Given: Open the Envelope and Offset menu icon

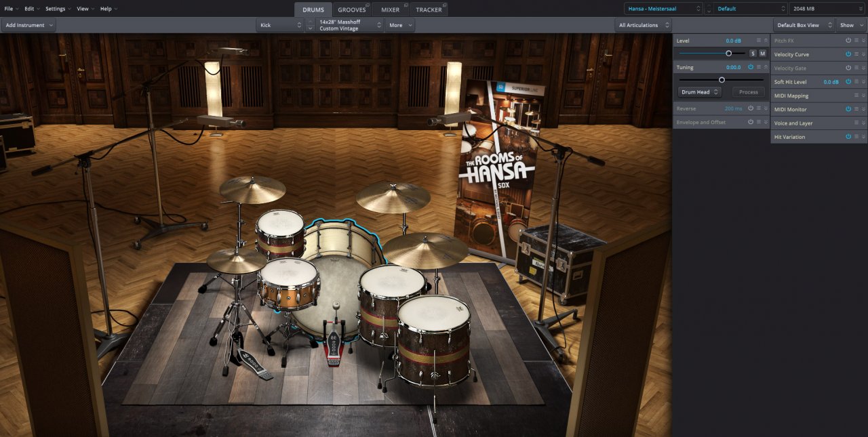Looking at the screenshot, I should 759,122.
